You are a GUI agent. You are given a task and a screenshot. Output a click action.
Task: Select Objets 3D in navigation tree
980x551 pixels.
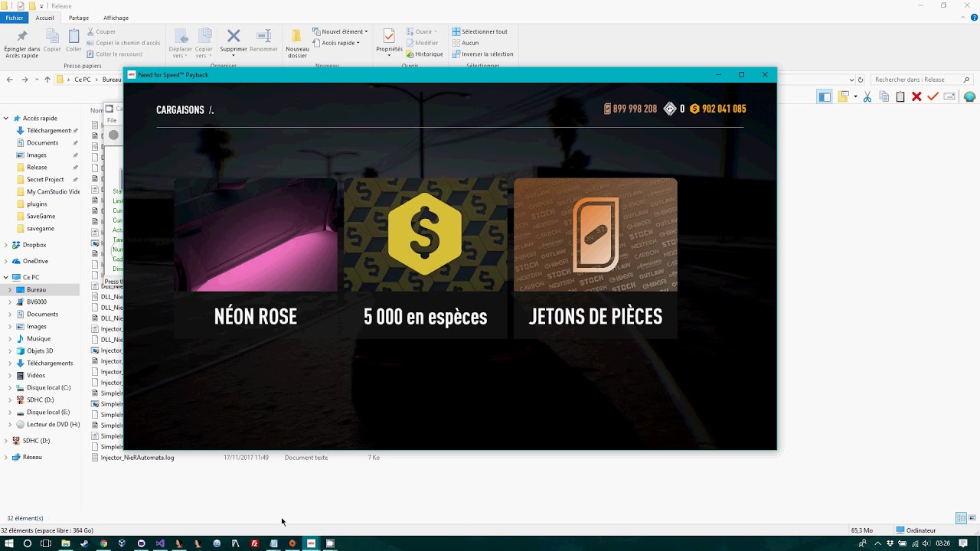click(40, 351)
